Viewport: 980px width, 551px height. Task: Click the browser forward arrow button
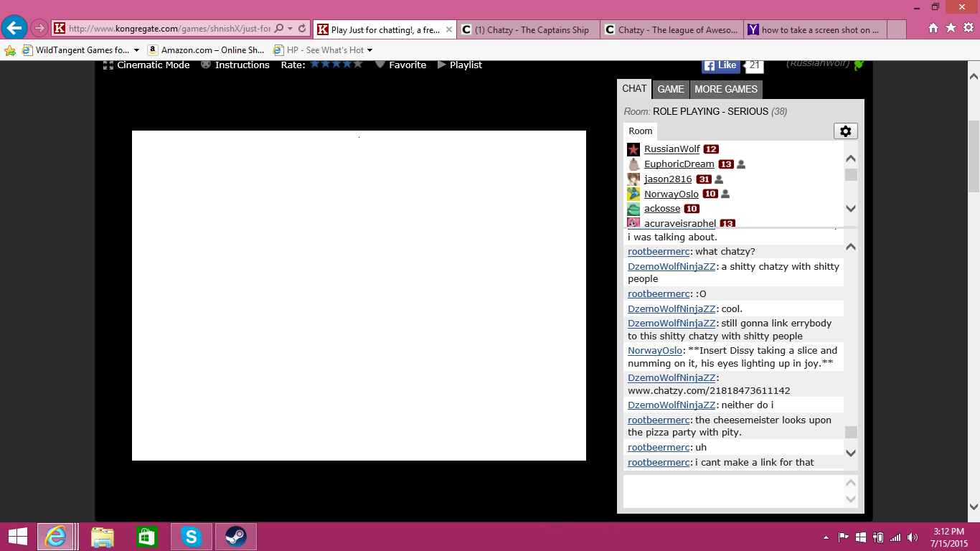39,29
